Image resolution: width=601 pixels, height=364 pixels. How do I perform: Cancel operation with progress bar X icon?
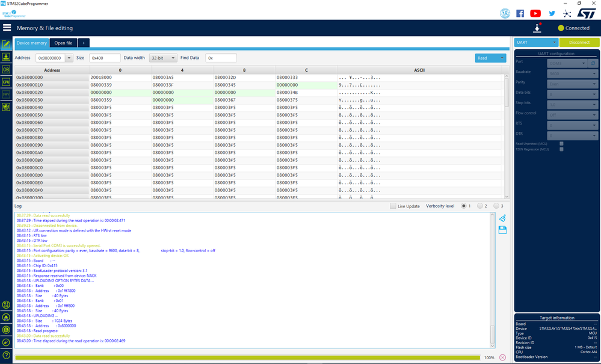tap(502, 357)
